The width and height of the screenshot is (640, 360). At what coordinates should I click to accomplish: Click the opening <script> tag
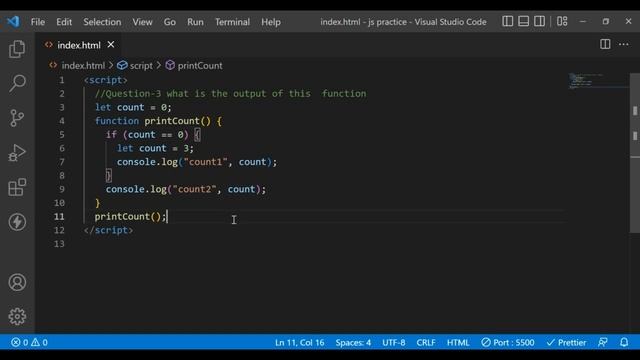(x=106, y=80)
